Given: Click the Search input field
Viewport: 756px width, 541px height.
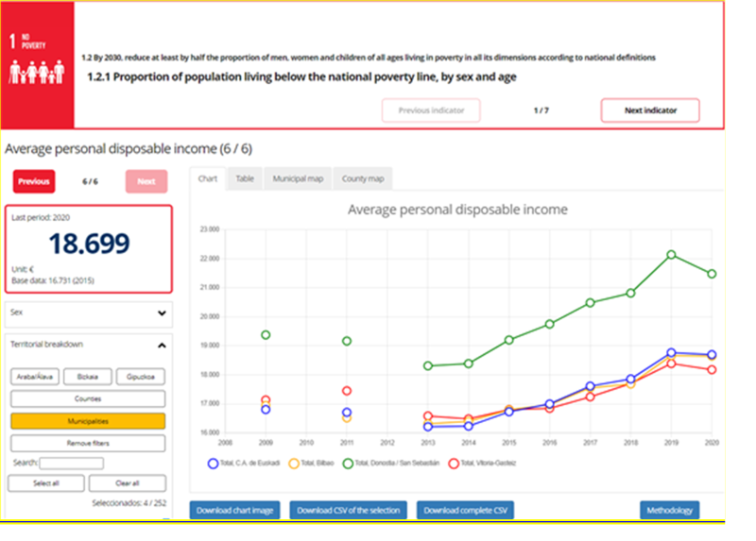Looking at the screenshot, I should [x=72, y=464].
